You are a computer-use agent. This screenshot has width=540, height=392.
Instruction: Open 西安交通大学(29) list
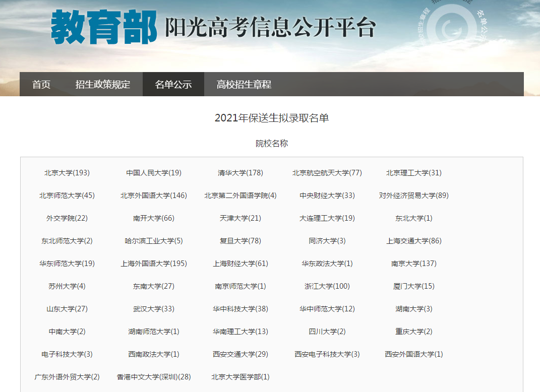point(241,355)
